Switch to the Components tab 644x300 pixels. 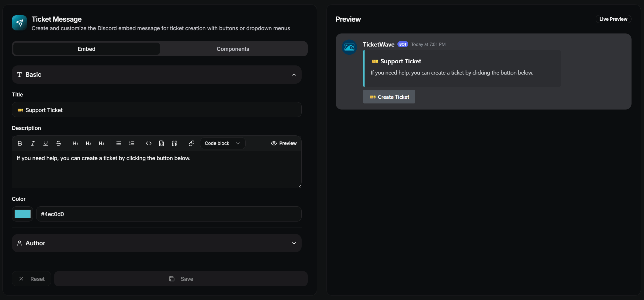[x=233, y=49]
